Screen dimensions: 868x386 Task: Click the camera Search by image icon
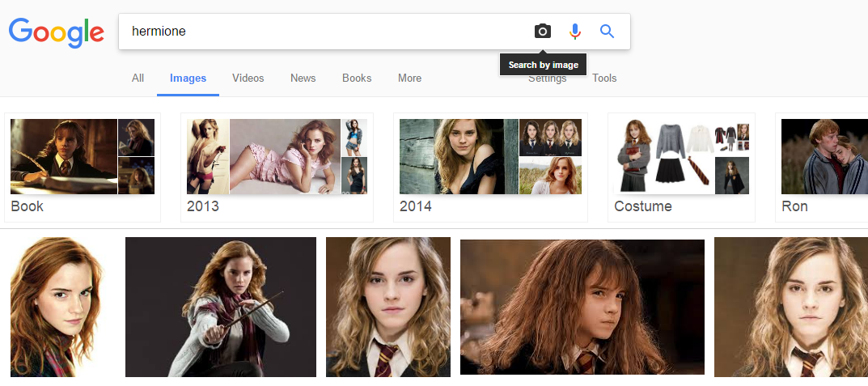(x=542, y=32)
